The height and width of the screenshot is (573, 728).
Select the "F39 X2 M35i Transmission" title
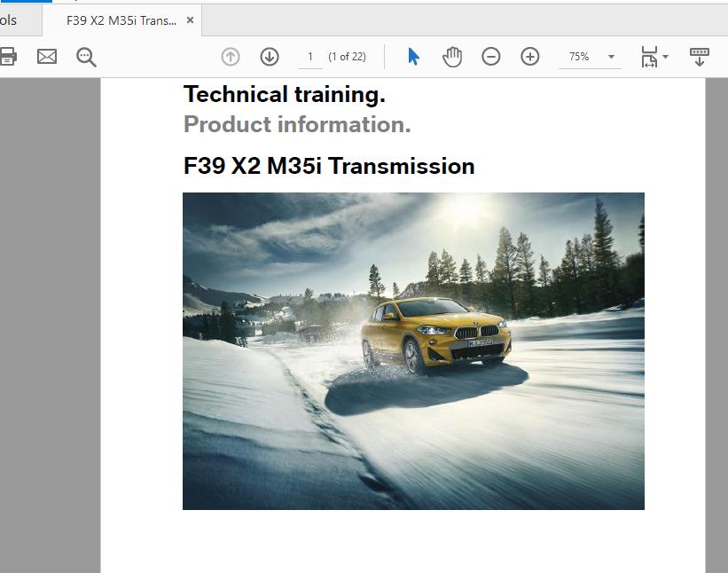click(x=329, y=166)
